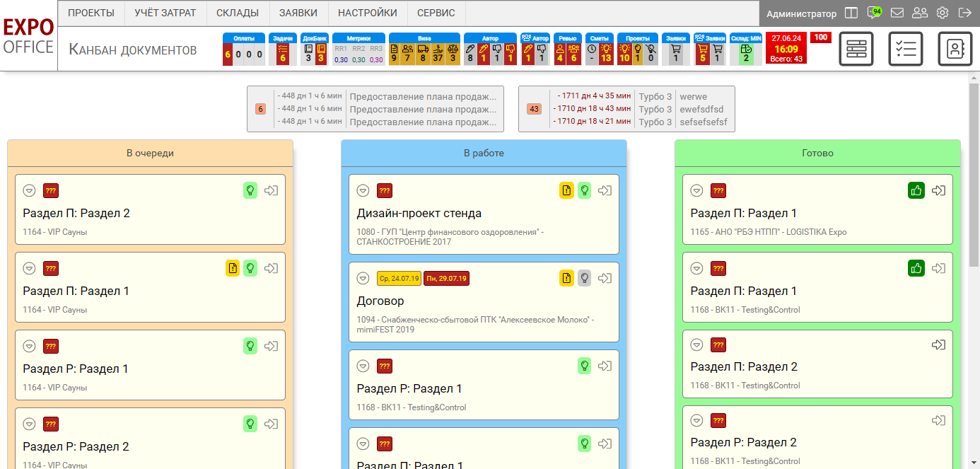This screenshot has width=980, height=469.
Task: Click move arrow on Дизайн-проект стенда card
Action: [x=605, y=190]
